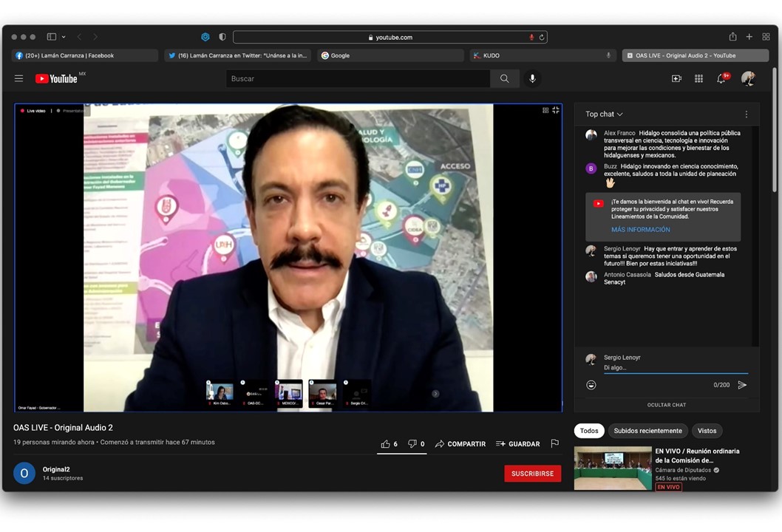This screenshot has height=532, width=782.
Task: Open the YouTube guide hamburger menu
Action: (19, 78)
